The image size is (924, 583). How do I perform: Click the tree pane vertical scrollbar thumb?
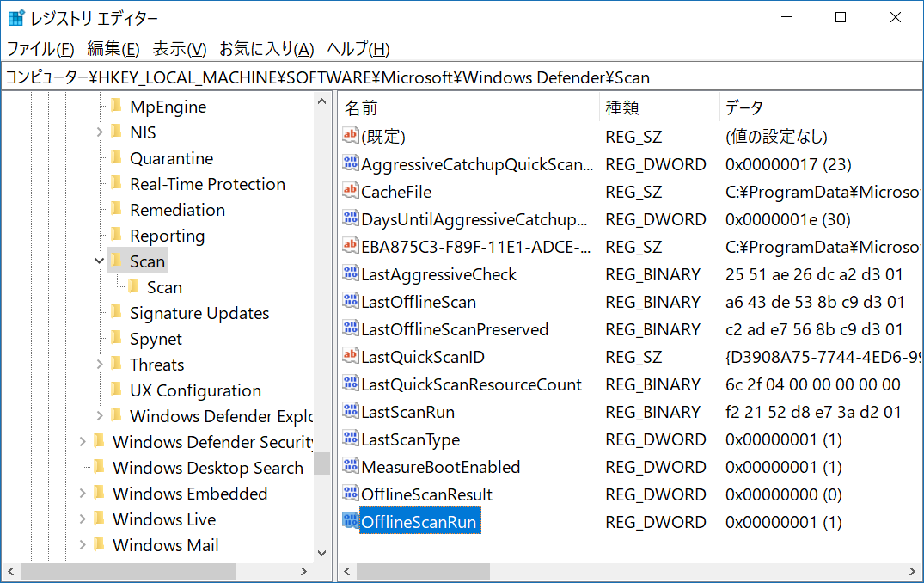click(x=321, y=463)
